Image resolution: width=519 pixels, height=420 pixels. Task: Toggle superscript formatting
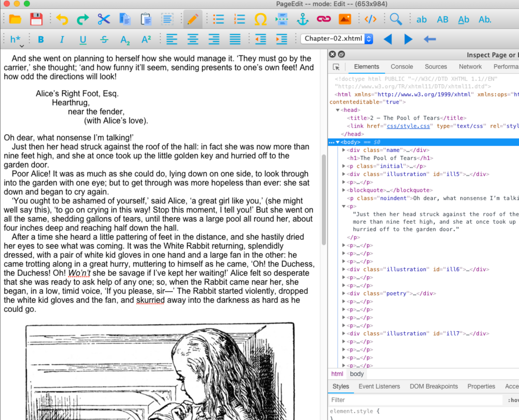click(146, 39)
